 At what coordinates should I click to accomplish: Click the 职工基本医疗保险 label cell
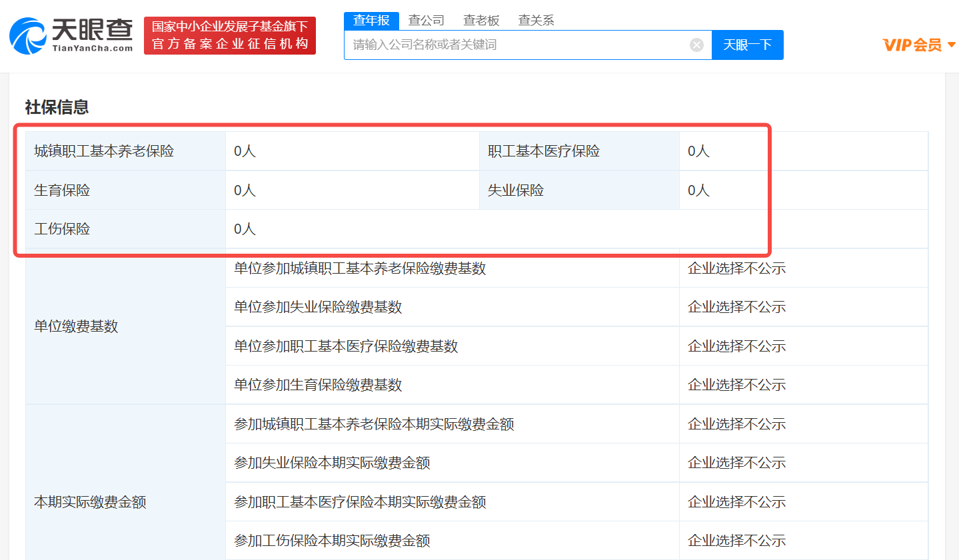[x=543, y=151]
